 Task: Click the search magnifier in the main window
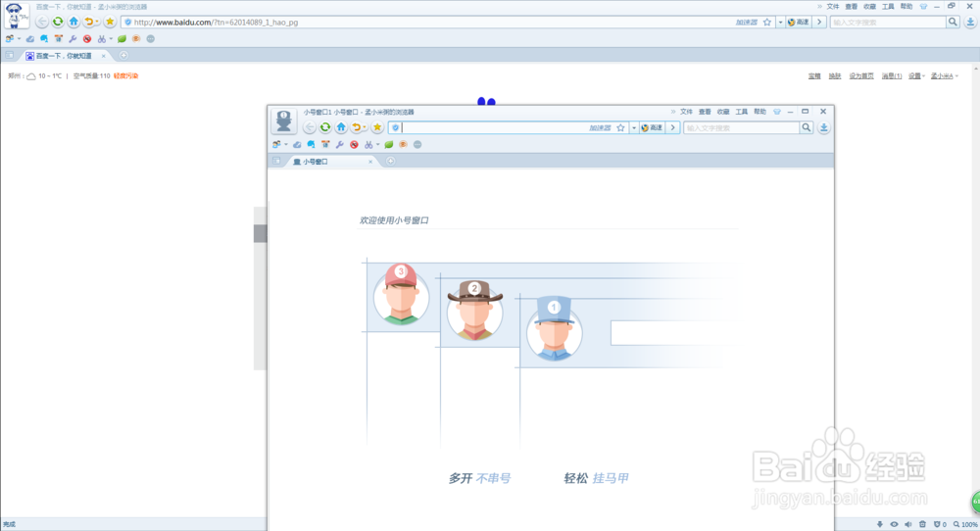pos(953,22)
